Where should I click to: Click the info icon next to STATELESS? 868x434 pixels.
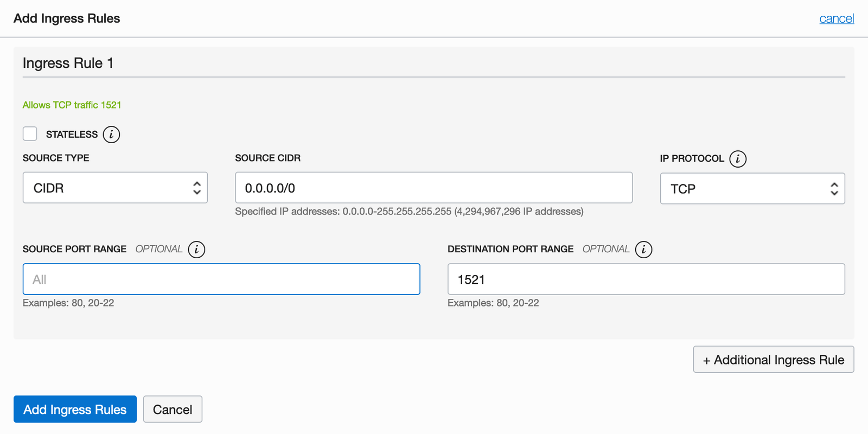click(111, 135)
